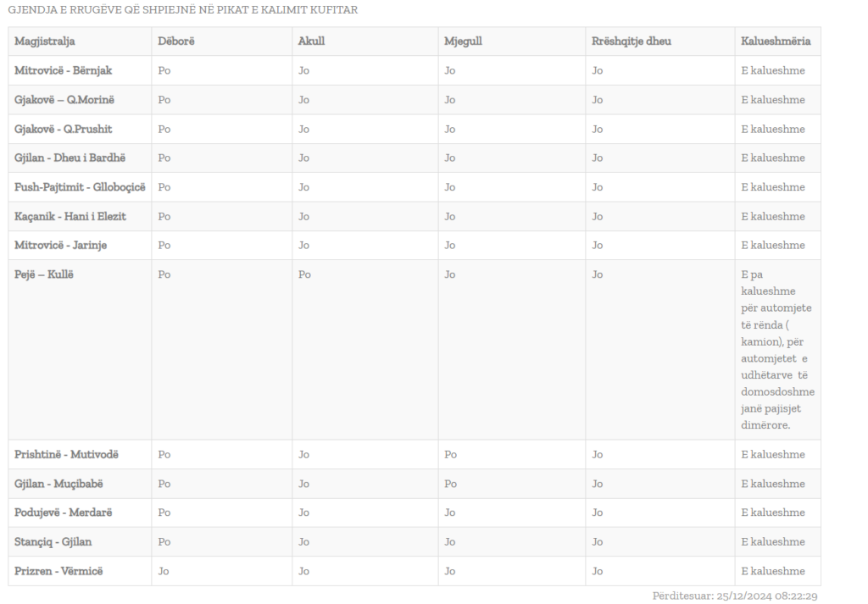This screenshot has width=868, height=604.
Task: Select the Kaçanik - Hani i Elezit row
Action: (70, 216)
